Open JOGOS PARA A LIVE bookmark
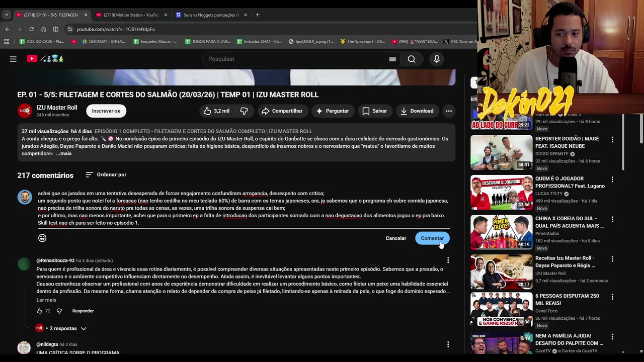Screen dimensions: 644x362 coord(208,42)
